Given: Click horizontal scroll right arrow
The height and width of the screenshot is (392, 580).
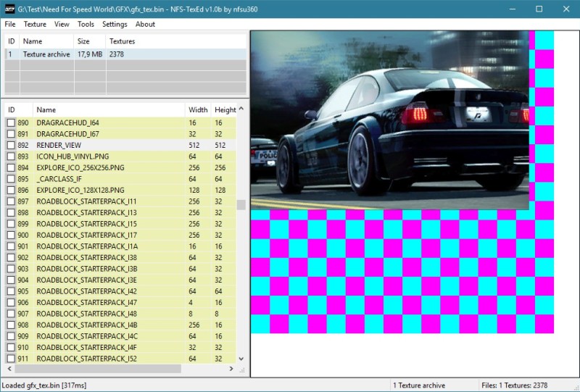Looking at the screenshot, I should point(231,369).
